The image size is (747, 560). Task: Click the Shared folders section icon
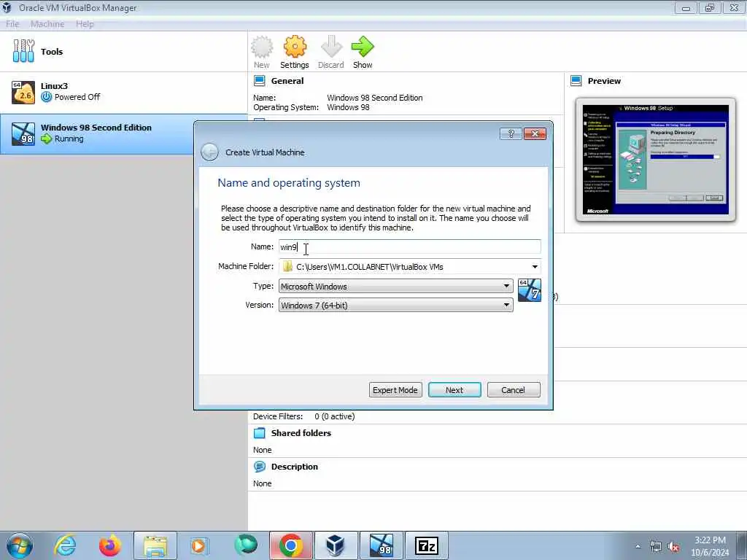tap(260, 433)
